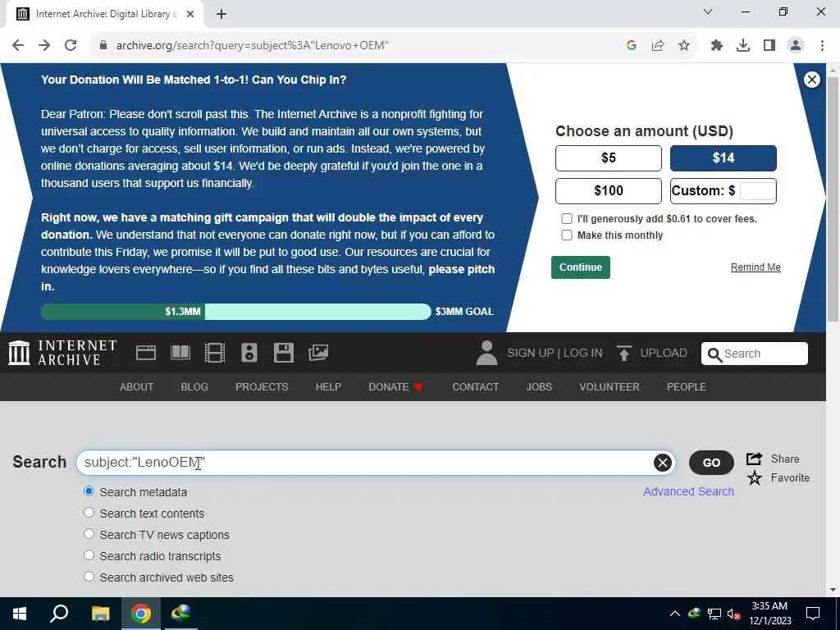Reload the page in Chrome
Screen dimensions: 840x630
pos(71,46)
